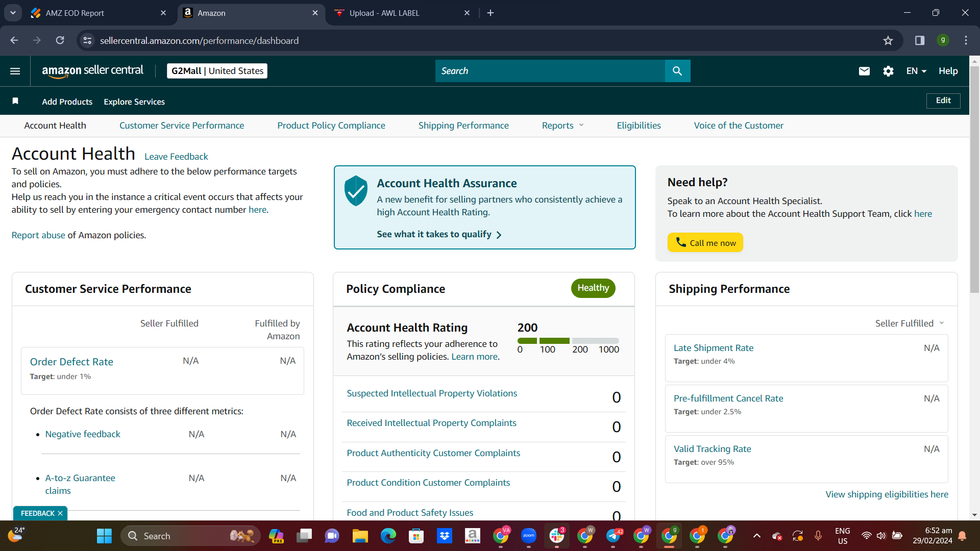The image size is (980, 551).
Task: Open the Seller Fulfilled shipping dropdown
Action: point(910,323)
